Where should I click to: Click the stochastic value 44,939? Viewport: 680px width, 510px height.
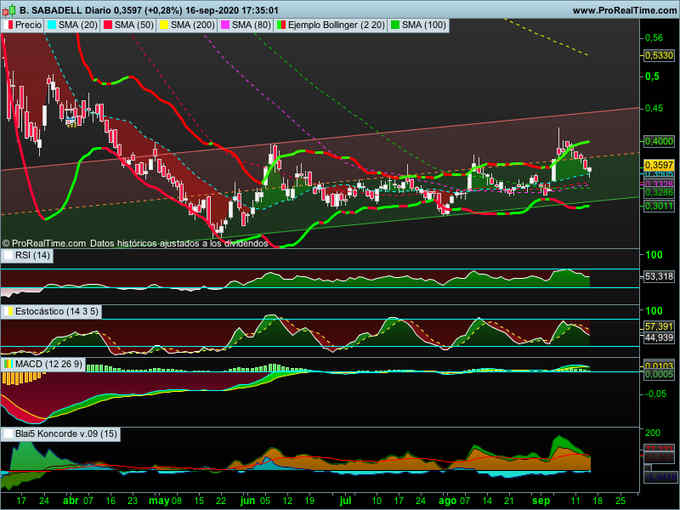pyautogui.click(x=658, y=337)
